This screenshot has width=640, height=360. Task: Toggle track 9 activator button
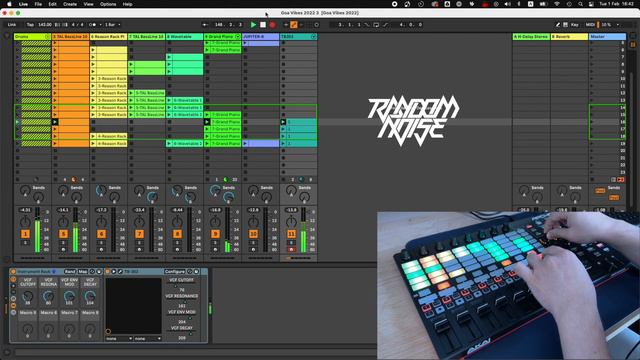(x=215, y=234)
